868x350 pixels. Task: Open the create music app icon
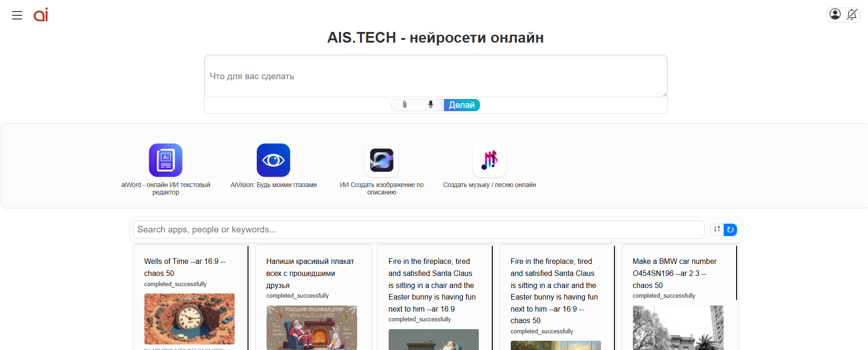point(490,160)
